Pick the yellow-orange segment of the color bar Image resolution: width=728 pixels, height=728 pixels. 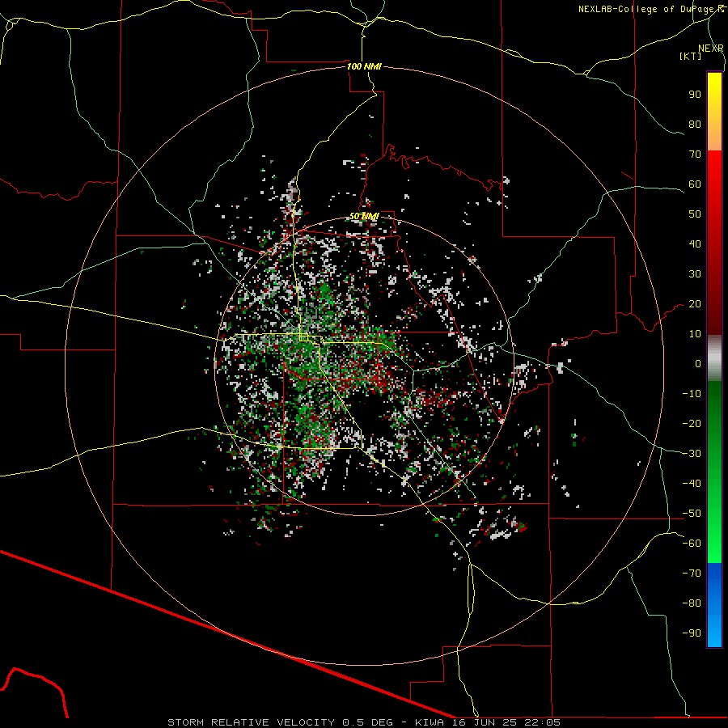click(x=714, y=112)
